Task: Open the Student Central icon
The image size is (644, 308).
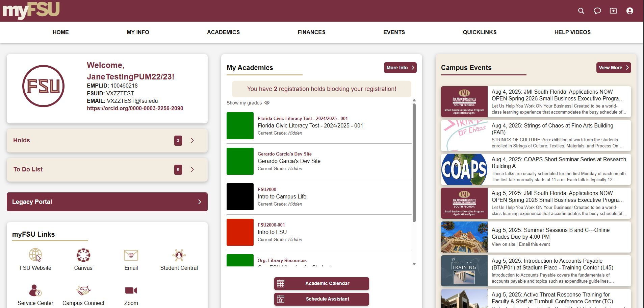Action: [179, 255]
